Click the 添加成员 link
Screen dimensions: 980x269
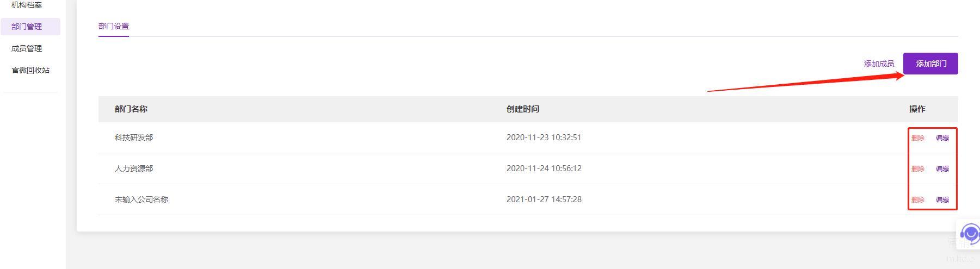pos(879,64)
